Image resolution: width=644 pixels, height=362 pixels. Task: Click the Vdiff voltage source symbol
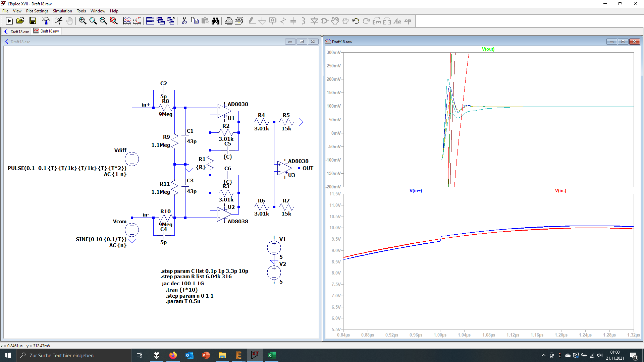tap(132, 159)
